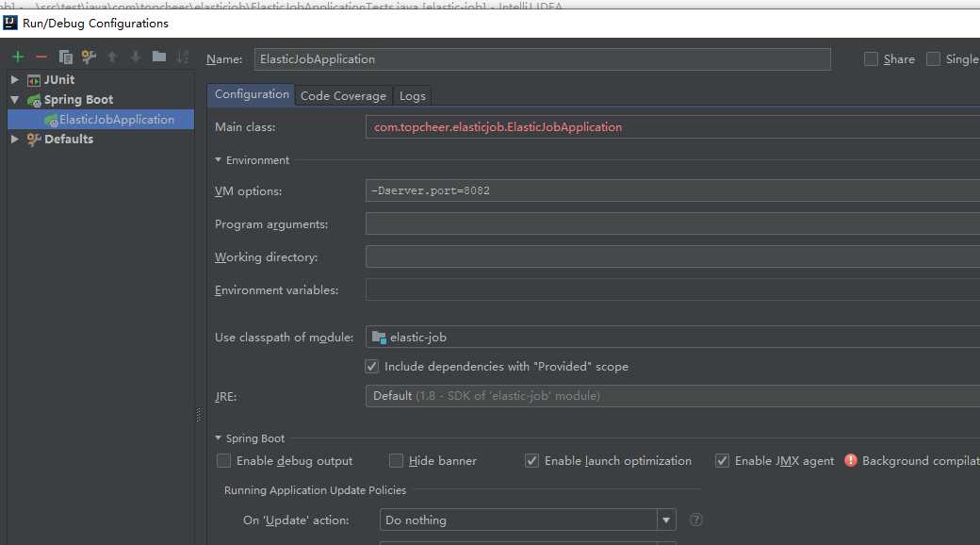Disable Enable launch optimization checkbox
This screenshot has width=980, height=545.
(x=531, y=461)
